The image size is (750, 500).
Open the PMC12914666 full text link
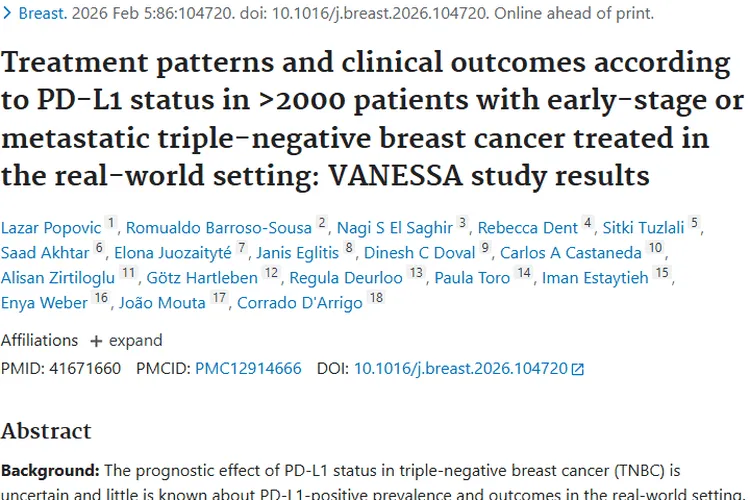click(248, 369)
